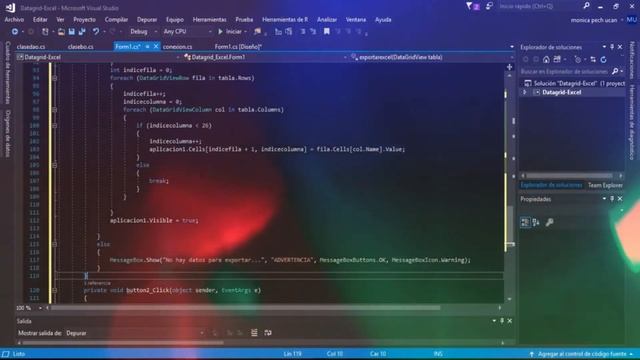
Task: Open the Orígenes de datos side tab
Action: (x=7, y=133)
